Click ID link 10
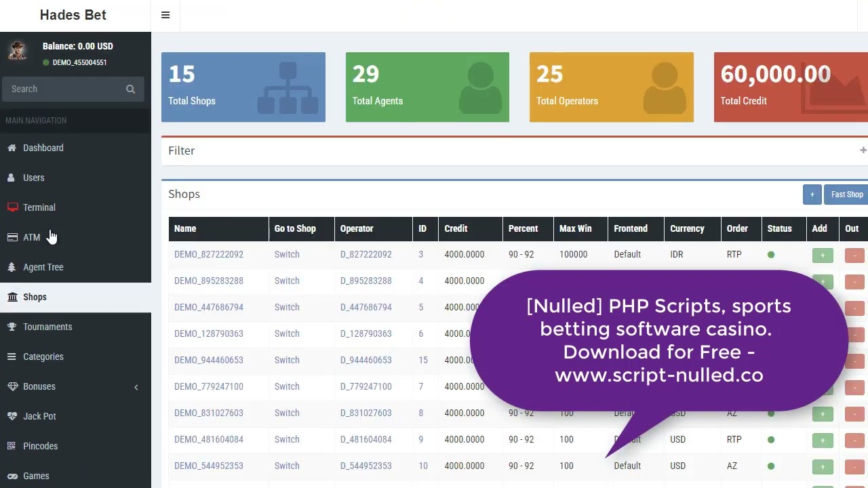Image resolution: width=868 pixels, height=488 pixels. (423, 466)
